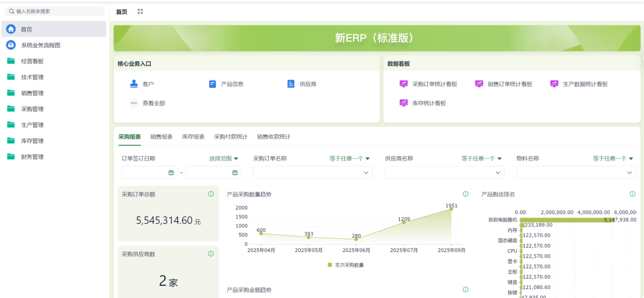
Task: Click the fullscreen expand icon beside 首页 tab
Action: (140, 11)
